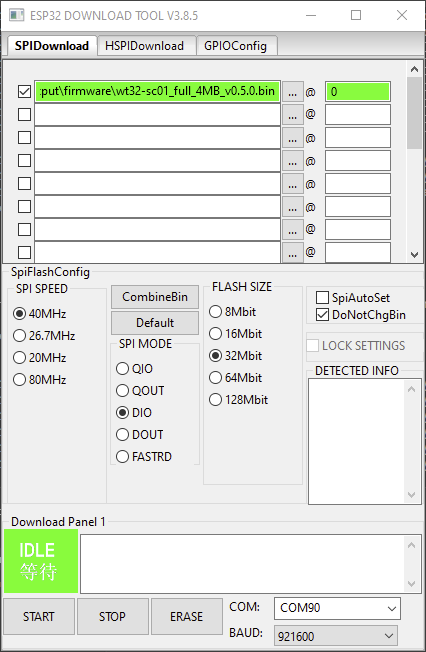The image size is (426, 652).
Task: Set flash size to 64Mbit
Action: pyautogui.click(x=235, y=378)
